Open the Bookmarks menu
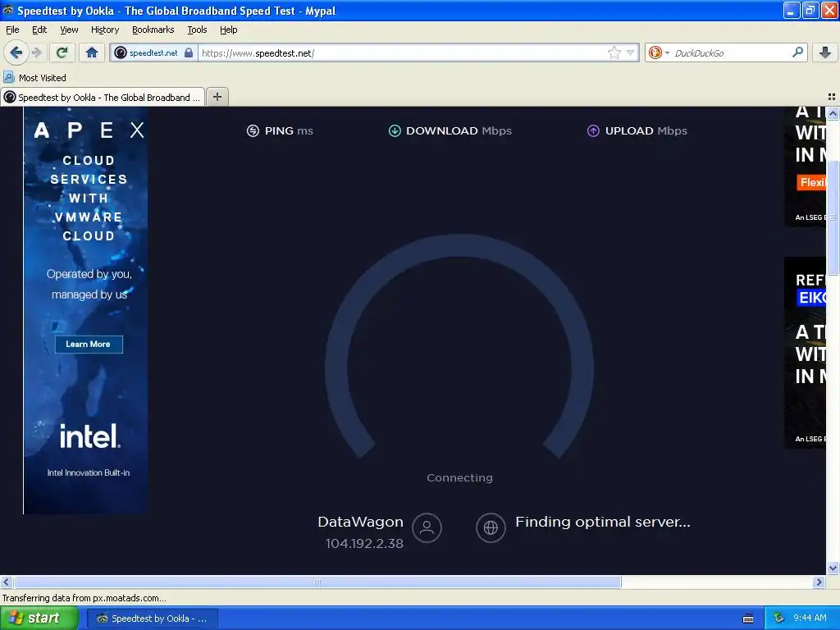The height and width of the screenshot is (630, 840). (x=153, y=30)
